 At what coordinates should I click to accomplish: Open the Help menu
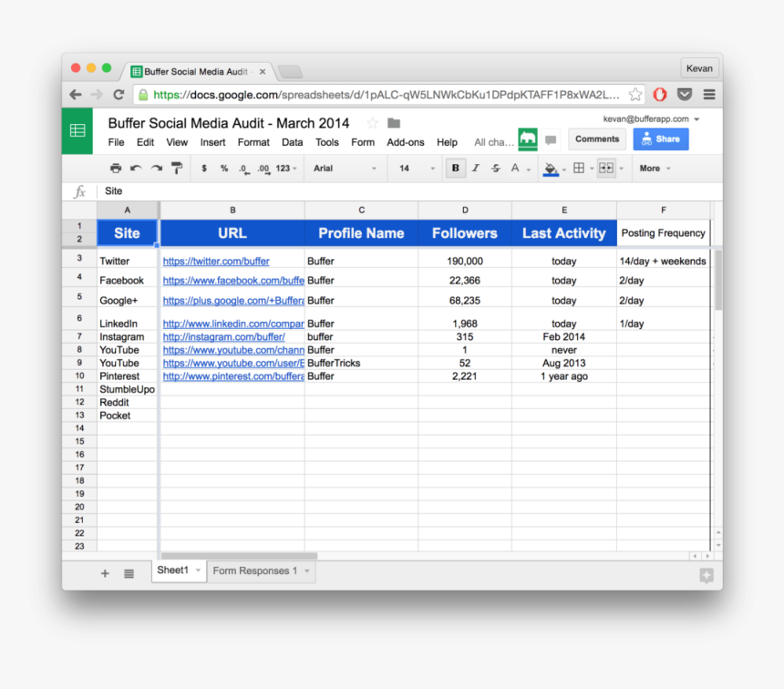pos(447,142)
